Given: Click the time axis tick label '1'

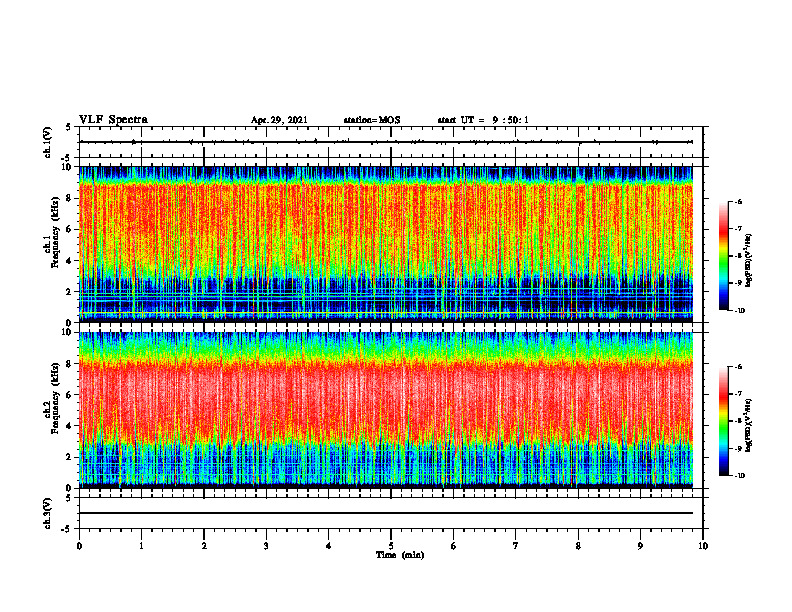Looking at the screenshot, I should 141,546.
